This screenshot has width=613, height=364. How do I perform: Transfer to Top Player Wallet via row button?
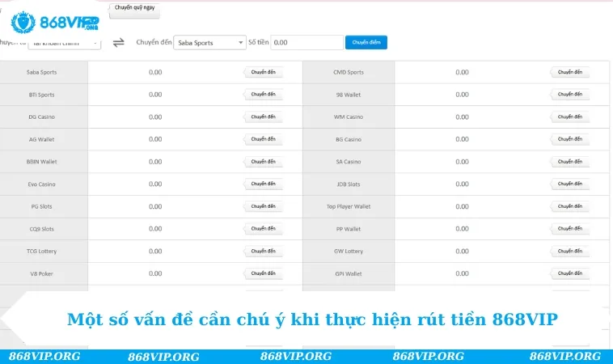tap(569, 206)
